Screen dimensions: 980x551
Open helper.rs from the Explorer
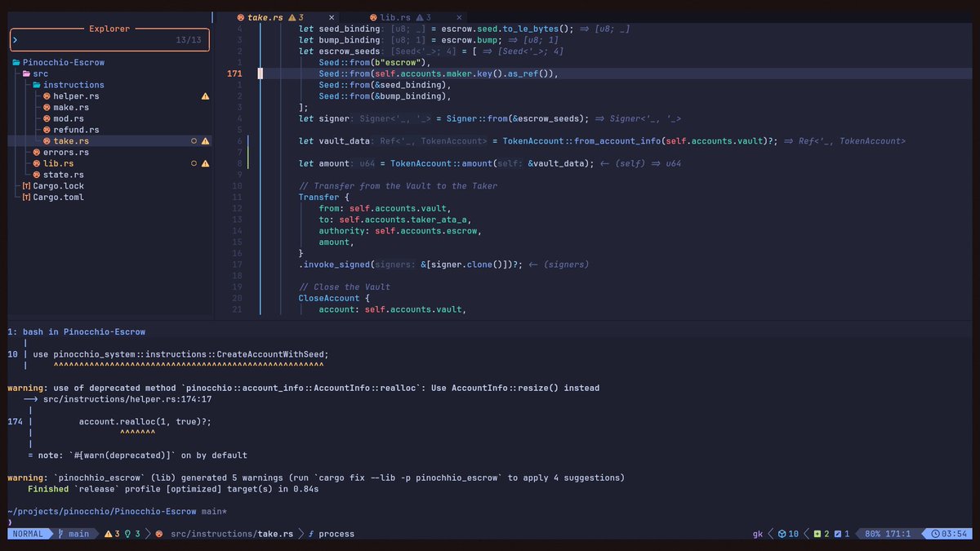pos(76,96)
